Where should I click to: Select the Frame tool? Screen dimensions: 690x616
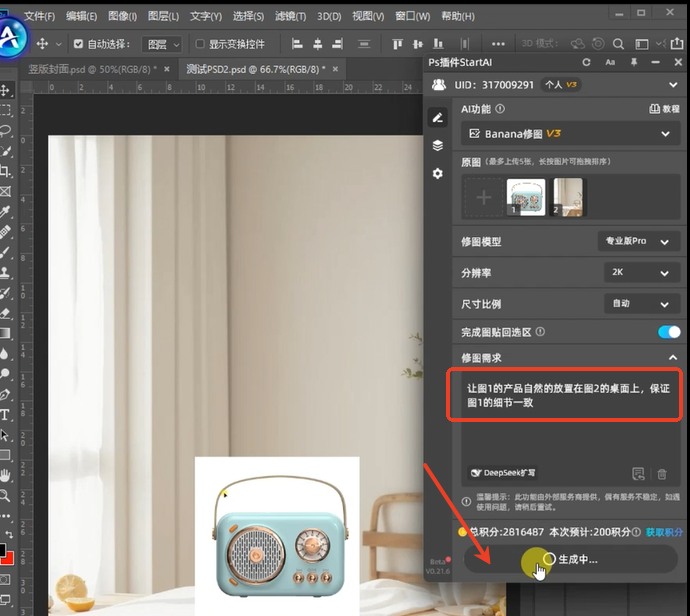(5, 191)
